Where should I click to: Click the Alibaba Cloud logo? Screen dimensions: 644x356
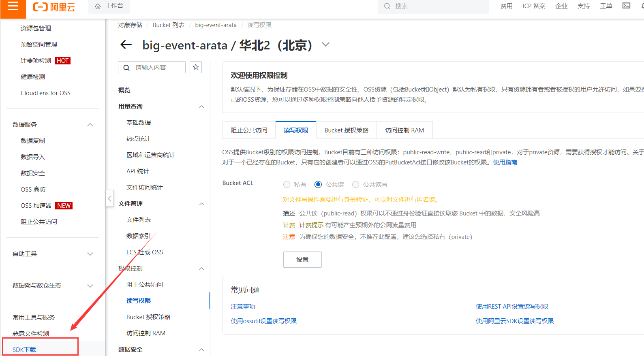(x=54, y=7)
